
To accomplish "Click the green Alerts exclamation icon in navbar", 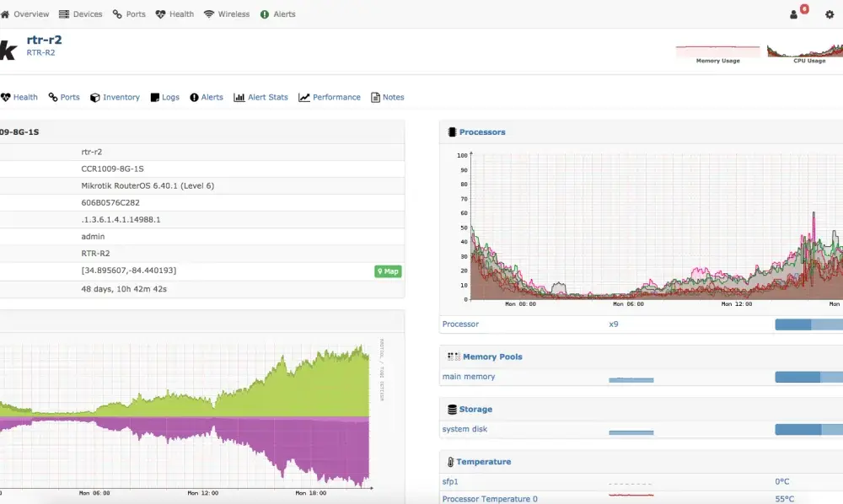I will click(x=265, y=14).
